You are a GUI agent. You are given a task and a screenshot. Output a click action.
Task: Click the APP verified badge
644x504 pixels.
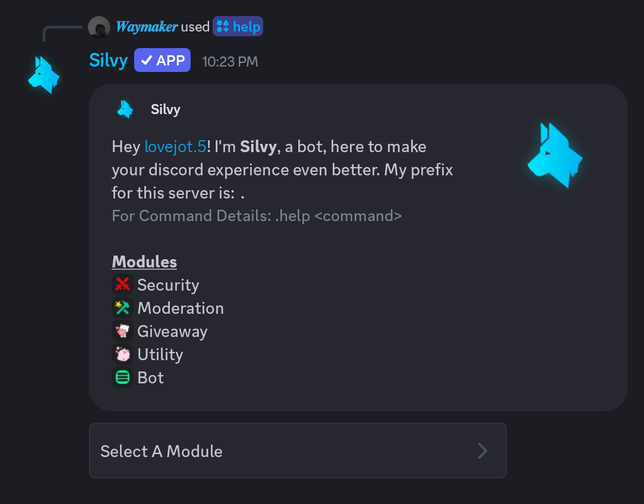point(162,60)
